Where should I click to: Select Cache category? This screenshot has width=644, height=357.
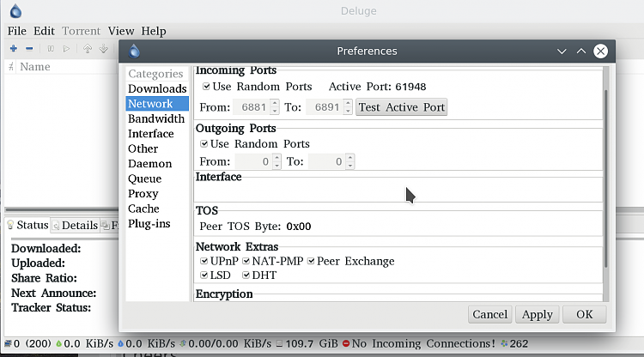tap(157, 209)
